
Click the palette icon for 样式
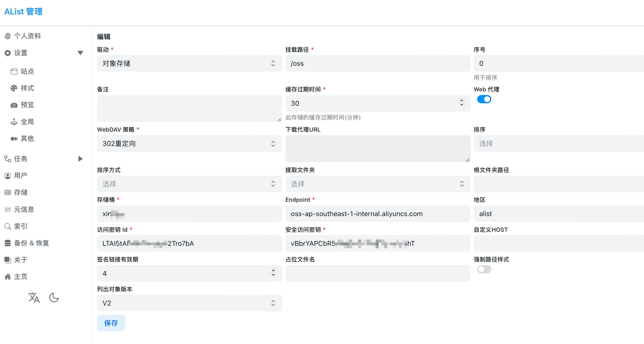tap(14, 88)
